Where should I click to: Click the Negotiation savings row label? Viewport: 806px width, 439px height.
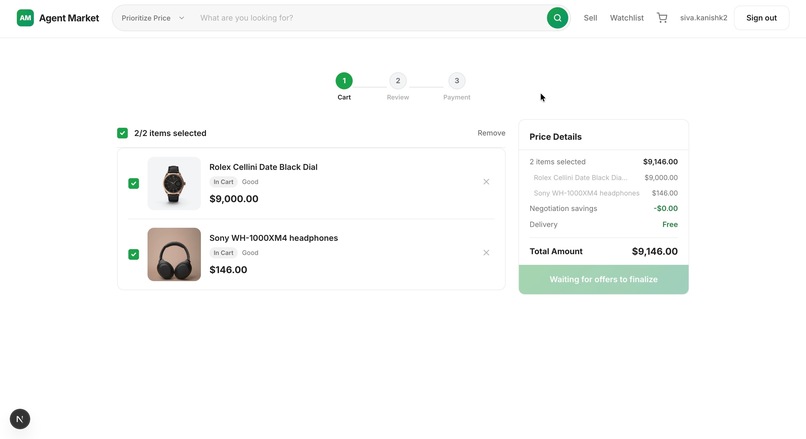(x=563, y=209)
